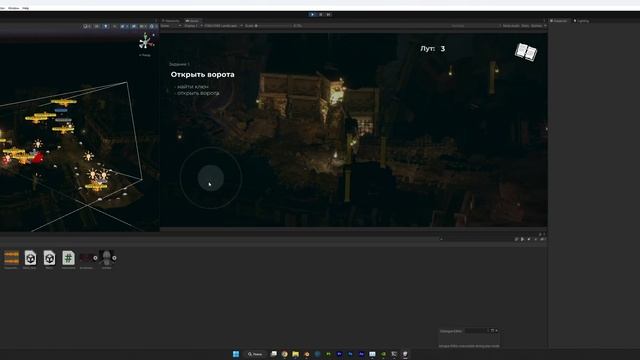Open the scene gizmos dropdown
Image resolution: width=640 pixels, height=360 pixels.
(x=152, y=26)
